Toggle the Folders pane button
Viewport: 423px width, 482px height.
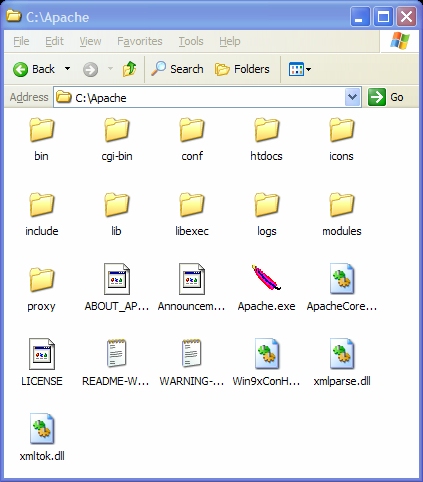click(x=242, y=69)
